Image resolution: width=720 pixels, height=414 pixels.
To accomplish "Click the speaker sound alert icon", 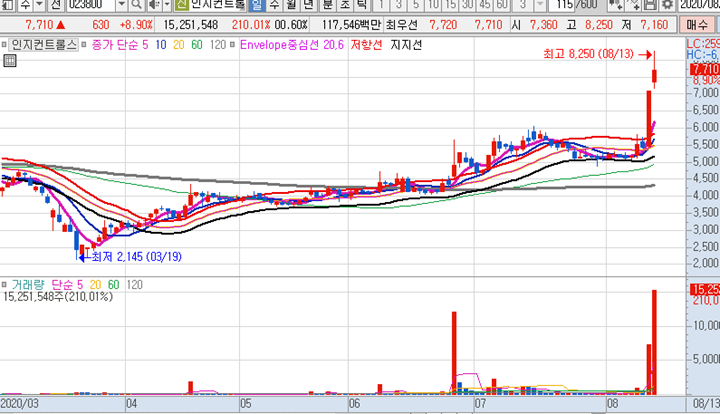I will pyautogui.click(x=155, y=5).
